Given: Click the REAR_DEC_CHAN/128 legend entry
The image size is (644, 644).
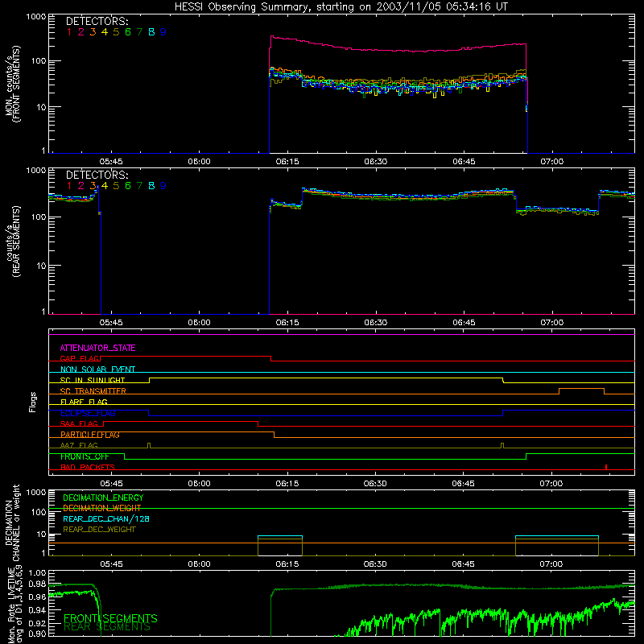Looking at the screenshot, I should click(x=106, y=518).
